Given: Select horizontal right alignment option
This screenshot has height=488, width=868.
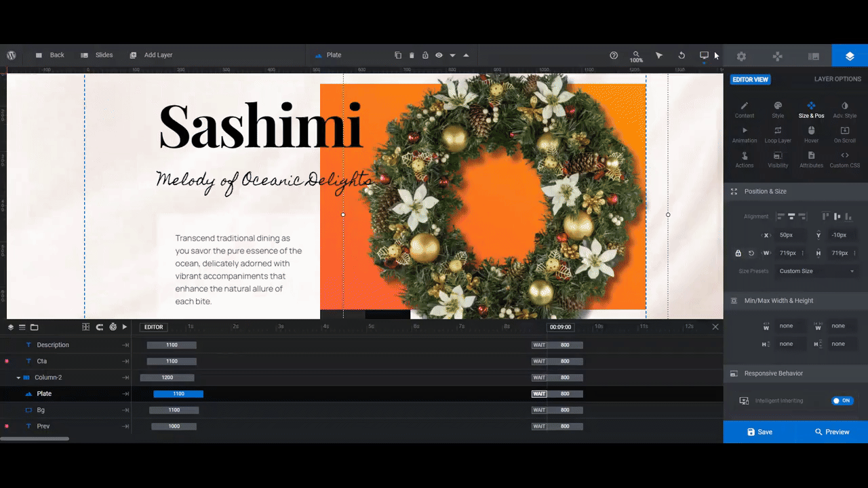Looking at the screenshot, I should pyautogui.click(x=802, y=216).
